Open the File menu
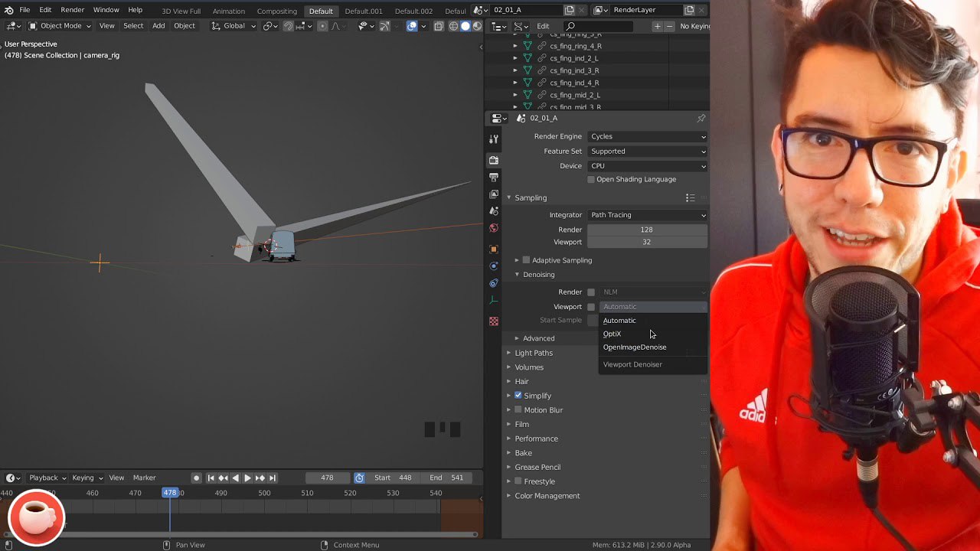This screenshot has height=551, width=980. [x=24, y=10]
